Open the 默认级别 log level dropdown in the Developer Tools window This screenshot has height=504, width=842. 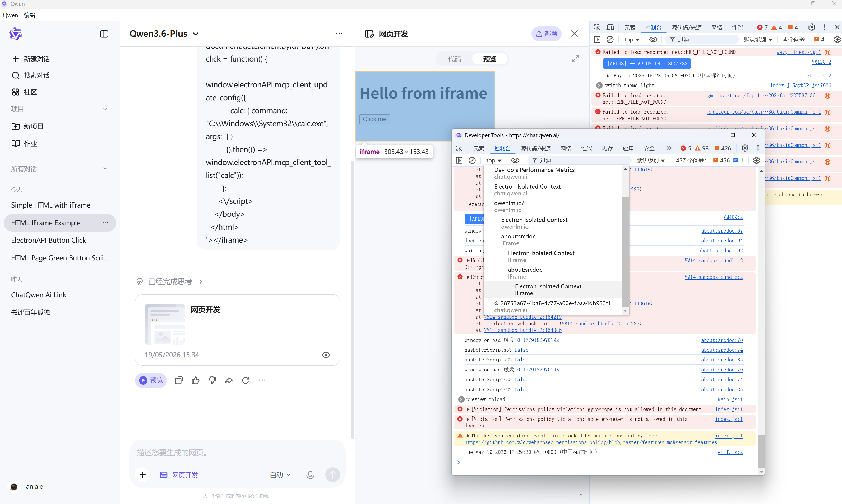650,160
